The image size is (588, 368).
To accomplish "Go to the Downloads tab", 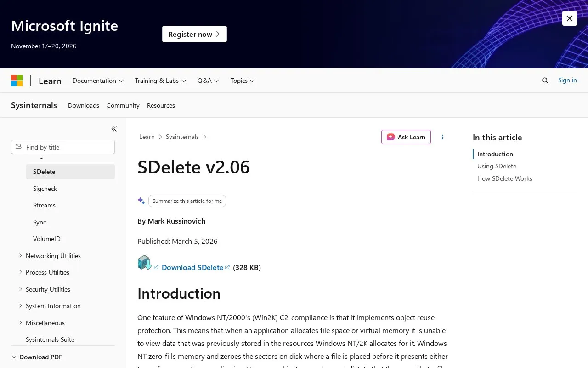I will click(84, 105).
